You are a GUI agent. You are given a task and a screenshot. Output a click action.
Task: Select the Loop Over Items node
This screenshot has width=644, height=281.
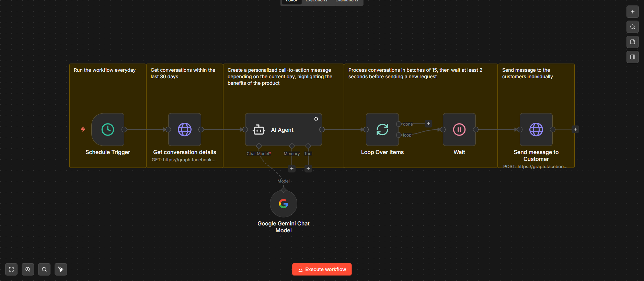click(382, 130)
